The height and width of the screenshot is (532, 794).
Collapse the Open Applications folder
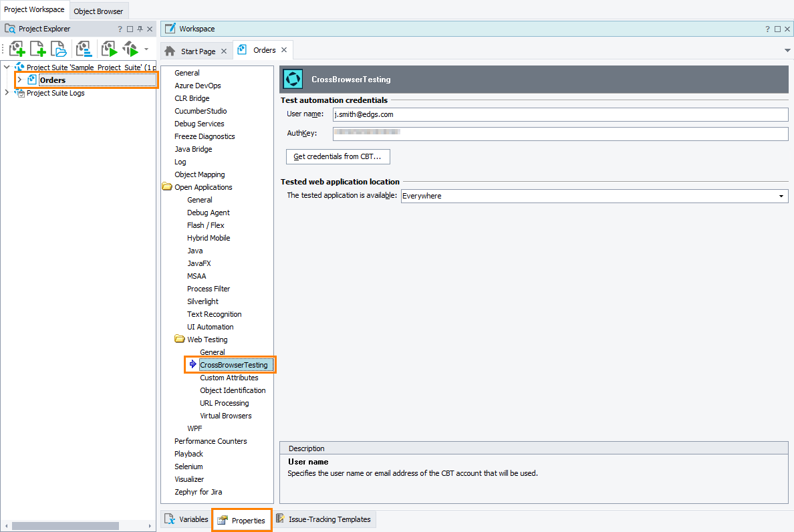[166, 186]
